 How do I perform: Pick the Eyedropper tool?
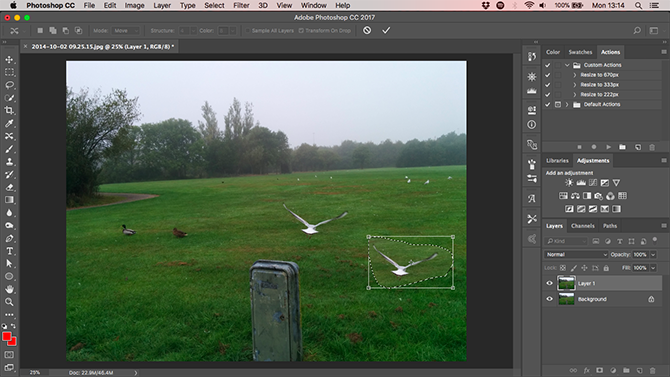(x=9, y=123)
